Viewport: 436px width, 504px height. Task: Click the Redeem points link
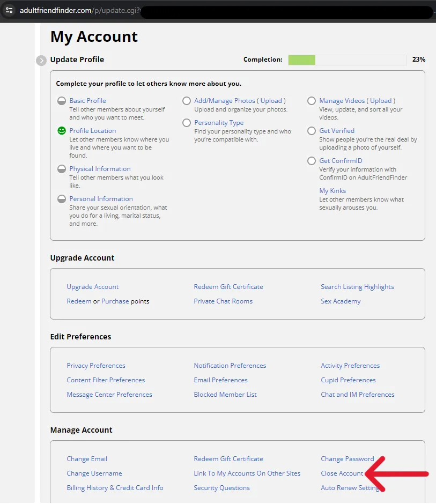79,301
